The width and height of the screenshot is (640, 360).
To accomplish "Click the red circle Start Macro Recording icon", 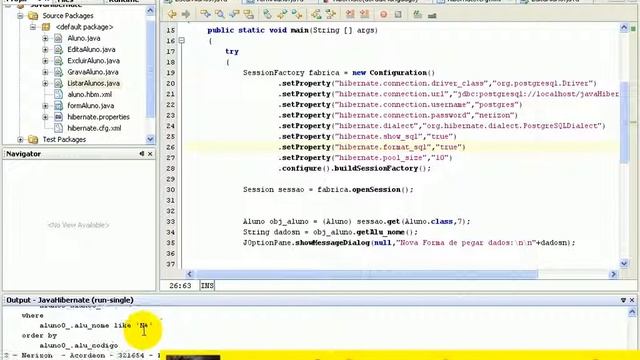I will click(x=384, y=15).
